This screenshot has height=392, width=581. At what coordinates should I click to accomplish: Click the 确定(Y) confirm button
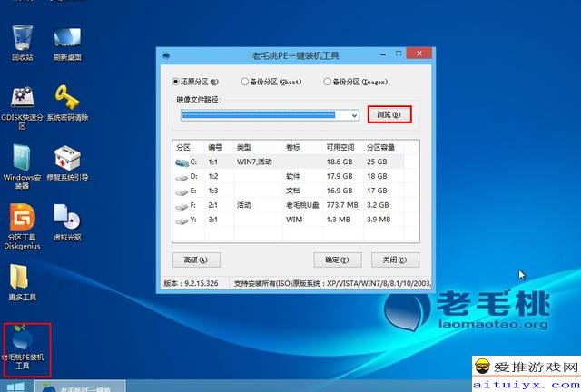pyautogui.click(x=337, y=260)
